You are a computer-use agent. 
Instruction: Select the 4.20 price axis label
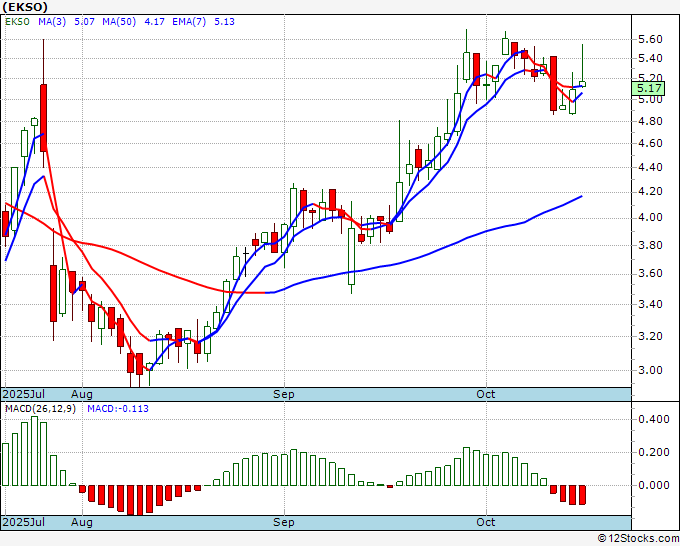[x=650, y=192]
